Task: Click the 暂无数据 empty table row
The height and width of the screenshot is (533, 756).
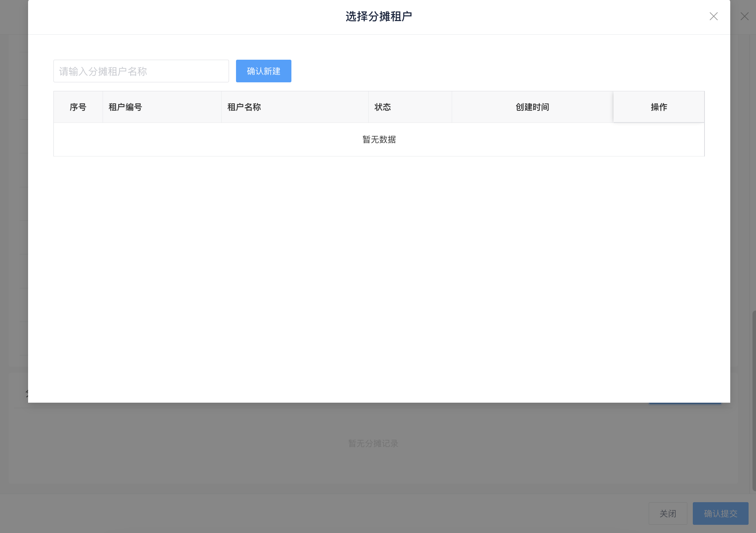Action: (x=379, y=140)
